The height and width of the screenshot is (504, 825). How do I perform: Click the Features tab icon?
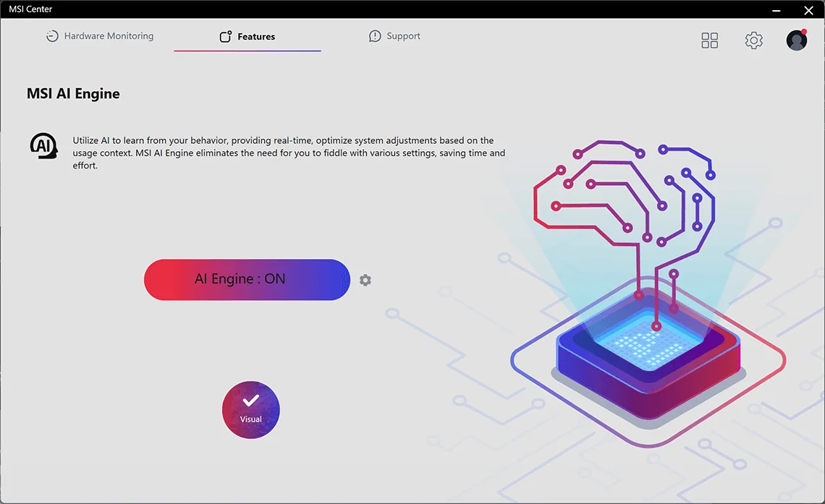tap(225, 36)
